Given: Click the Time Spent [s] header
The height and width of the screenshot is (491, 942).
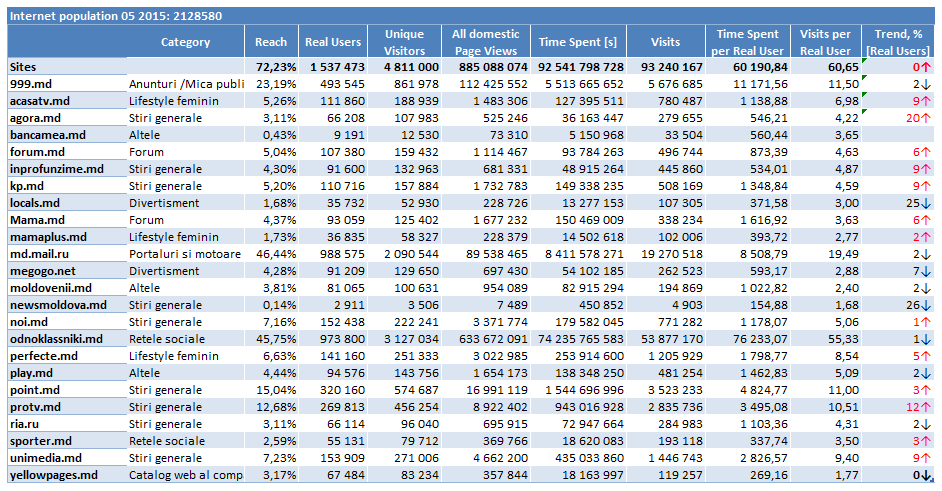Looking at the screenshot, I should click(x=578, y=42).
